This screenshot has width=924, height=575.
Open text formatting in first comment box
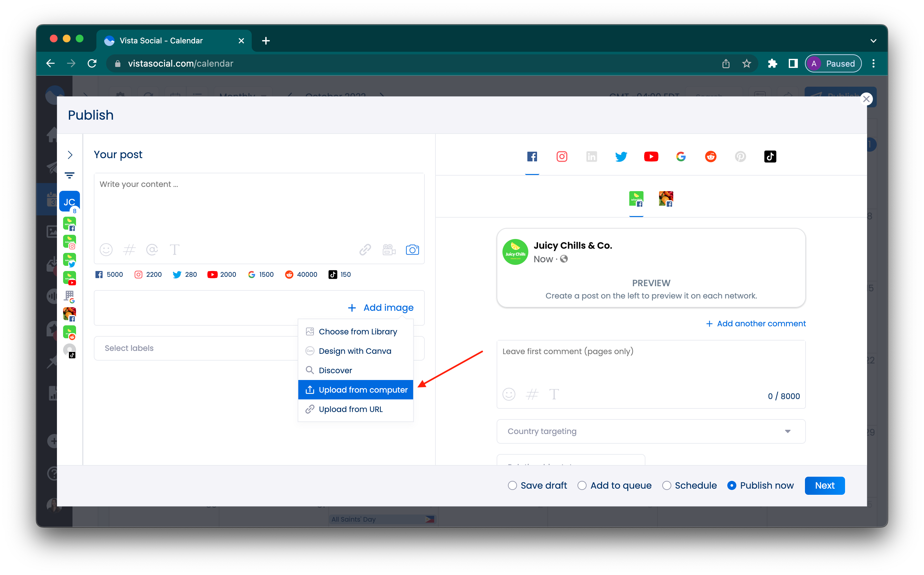click(554, 394)
